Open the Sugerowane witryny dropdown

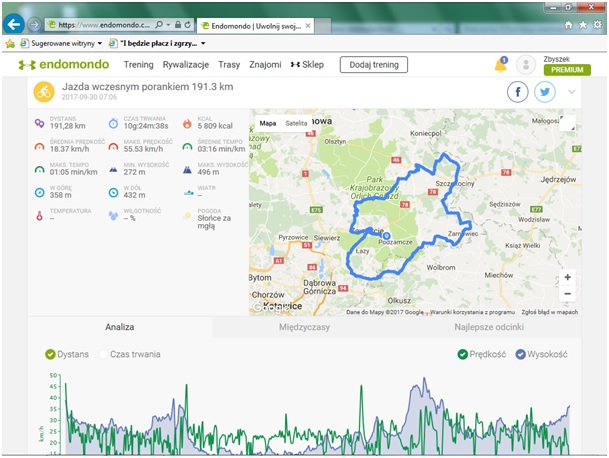(99, 44)
